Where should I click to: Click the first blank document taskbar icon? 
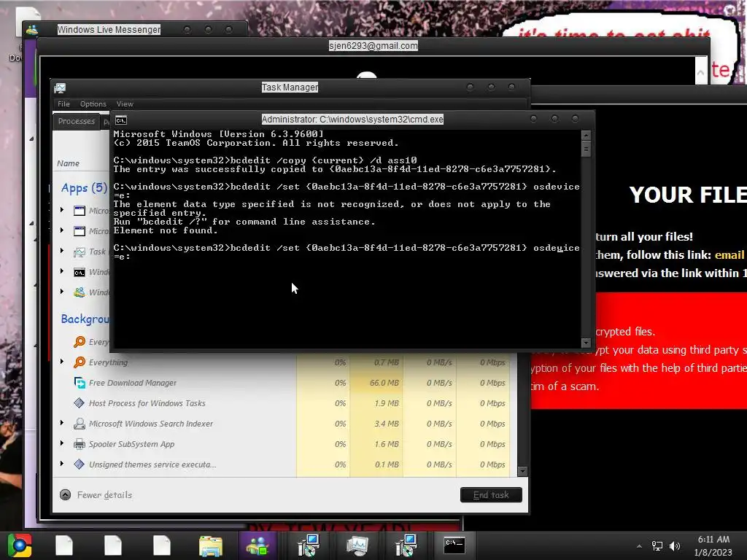(64, 545)
